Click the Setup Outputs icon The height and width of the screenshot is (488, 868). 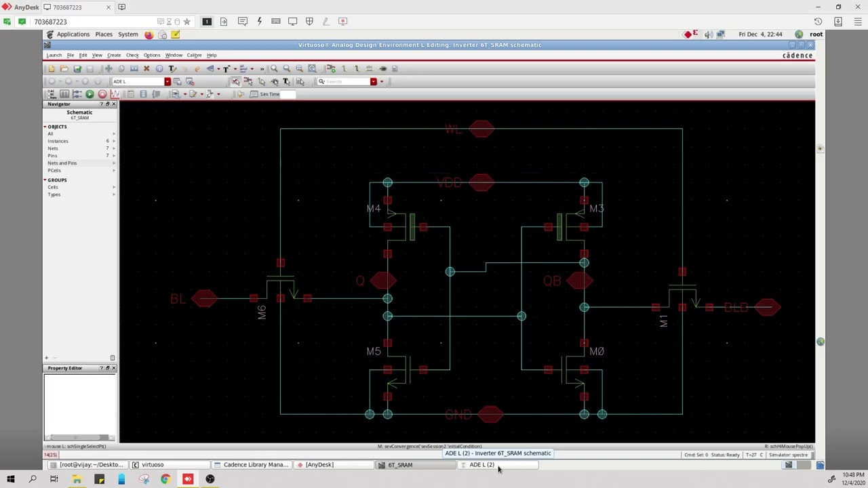tap(77, 94)
